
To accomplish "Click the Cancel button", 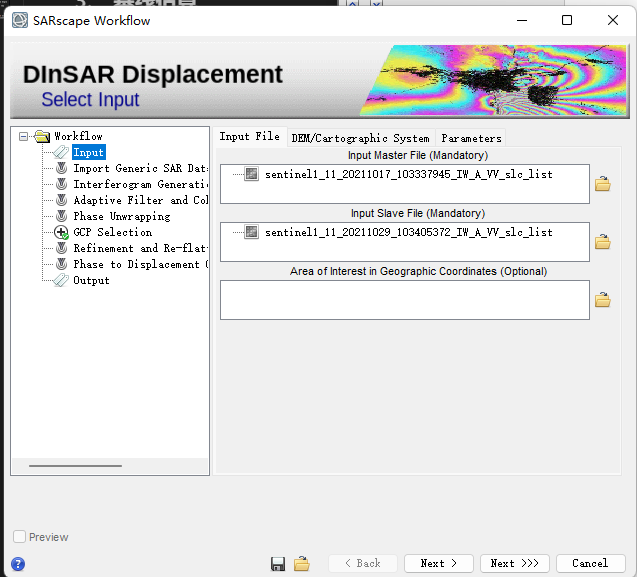I will pyautogui.click(x=590, y=563).
